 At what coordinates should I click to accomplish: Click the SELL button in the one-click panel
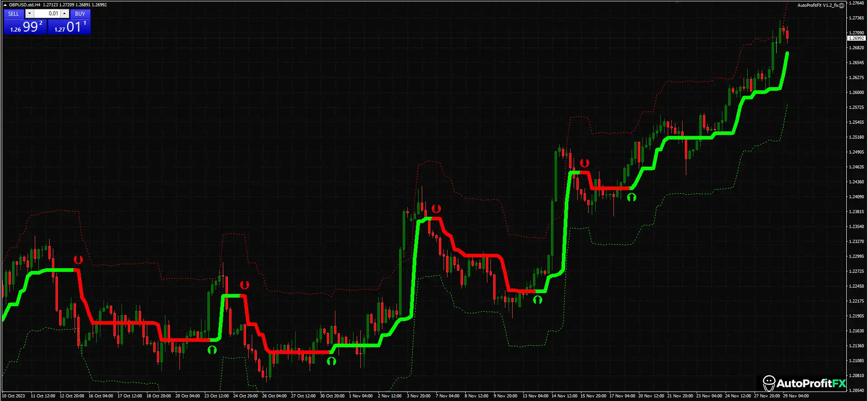click(14, 14)
